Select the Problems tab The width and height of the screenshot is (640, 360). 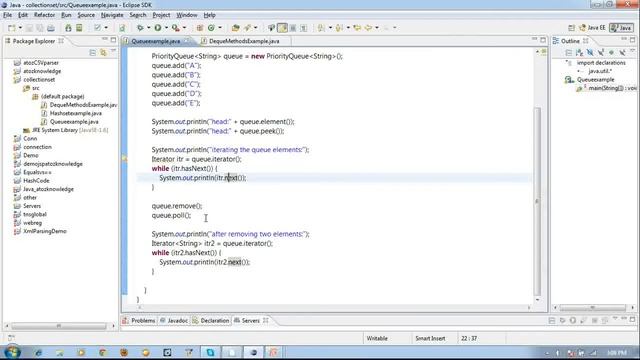coord(139,320)
